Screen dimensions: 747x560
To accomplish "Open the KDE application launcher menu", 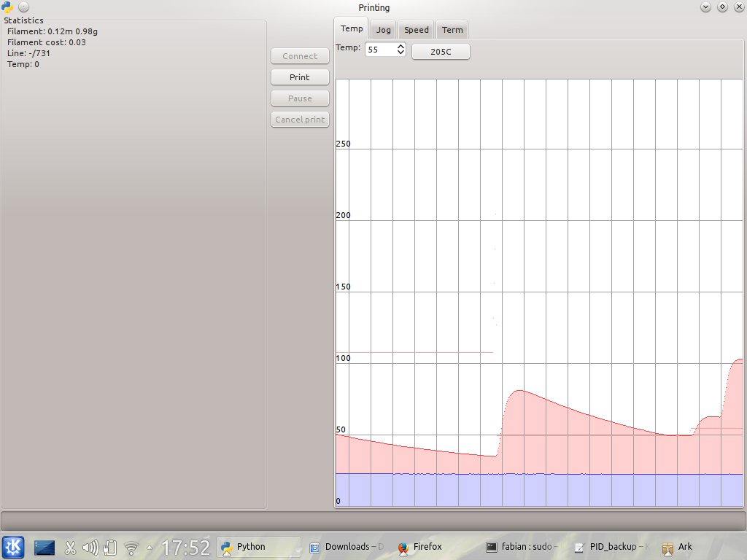I will 13,547.
